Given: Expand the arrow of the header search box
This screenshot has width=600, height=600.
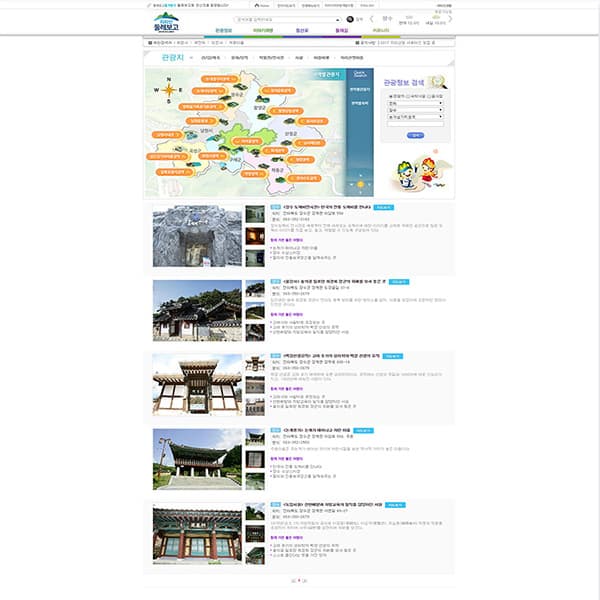Looking at the screenshot, I should [x=338, y=20].
